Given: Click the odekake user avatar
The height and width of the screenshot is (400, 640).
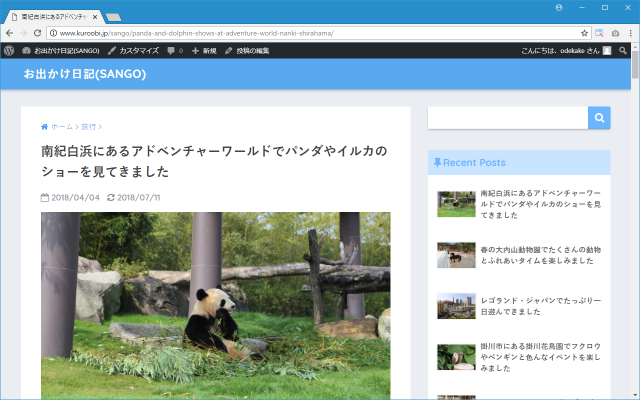Looking at the screenshot, I should click(607, 51).
